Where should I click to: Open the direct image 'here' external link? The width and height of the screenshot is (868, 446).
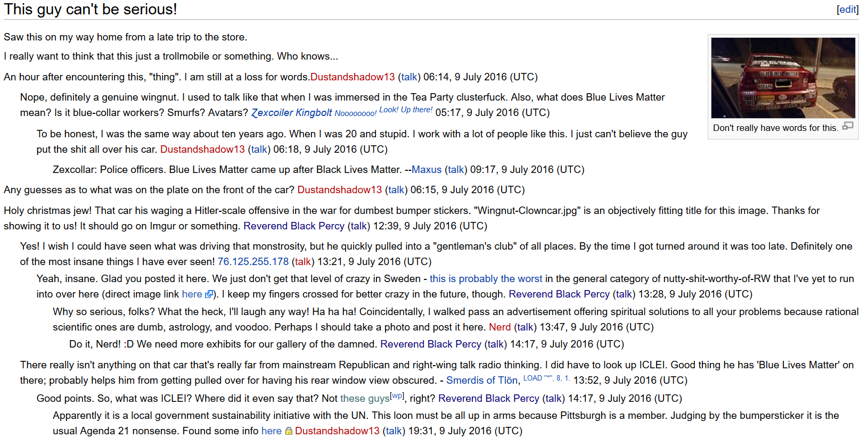point(192,294)
